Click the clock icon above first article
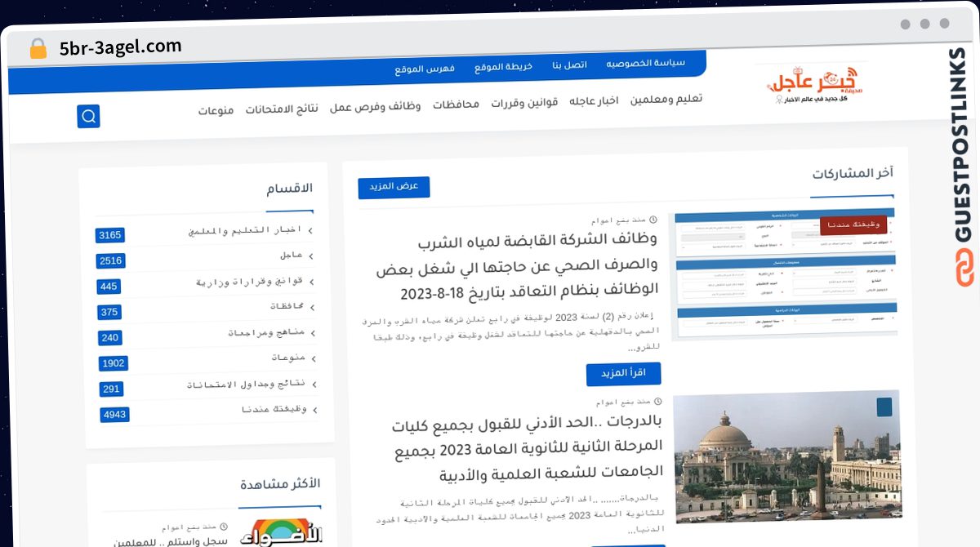Image resolution: width=980 pixels, height=547 pixels. (653, 220)
